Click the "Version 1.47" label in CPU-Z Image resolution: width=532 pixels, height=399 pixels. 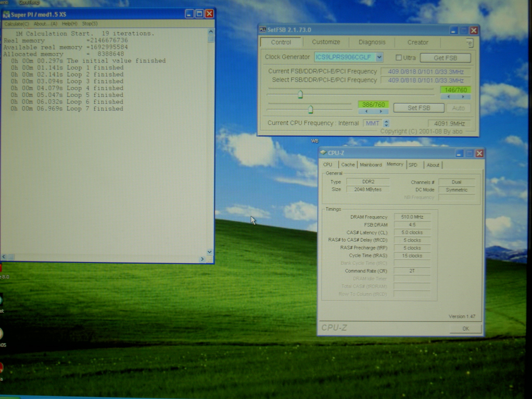(462, 317)
